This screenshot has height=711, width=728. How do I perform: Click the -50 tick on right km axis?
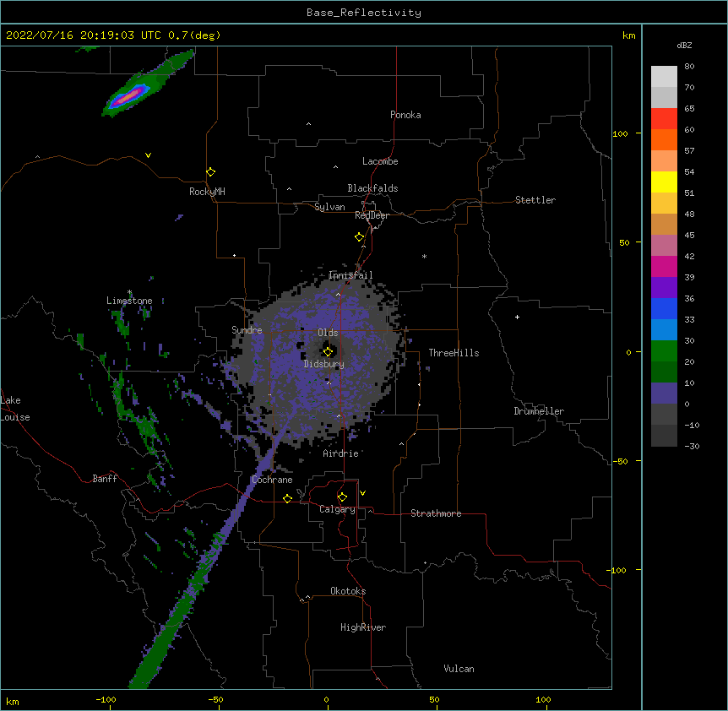[620, 461]
